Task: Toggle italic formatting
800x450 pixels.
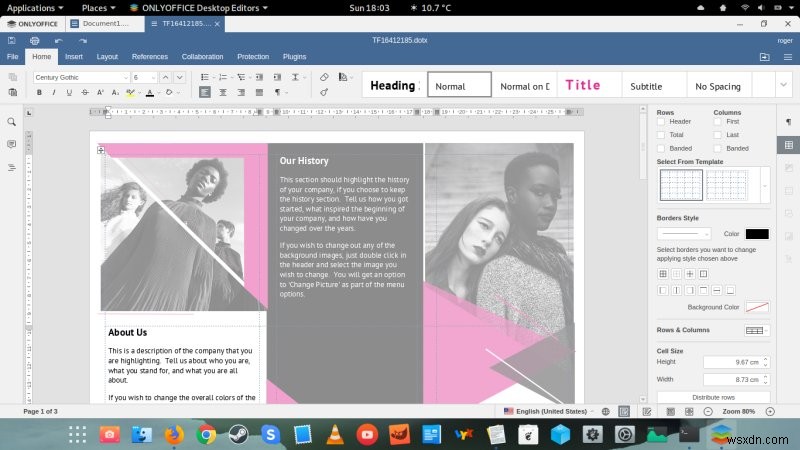Action: (54, 92)
